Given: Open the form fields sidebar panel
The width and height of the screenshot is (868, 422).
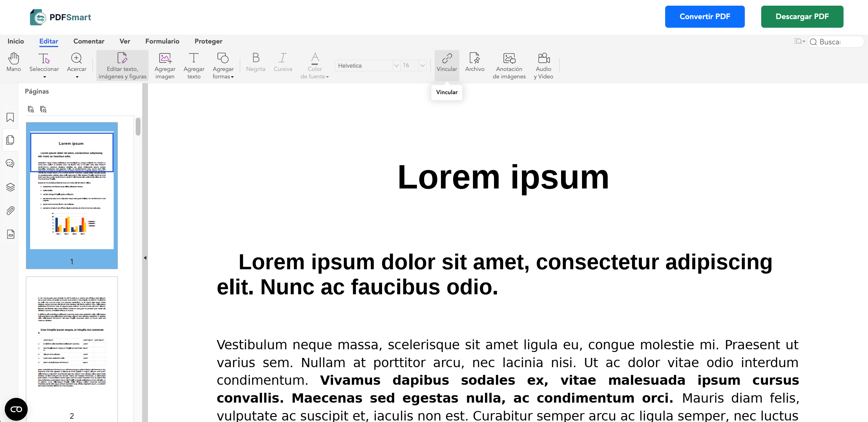Looking at the screenshot, I should (10, 234).
